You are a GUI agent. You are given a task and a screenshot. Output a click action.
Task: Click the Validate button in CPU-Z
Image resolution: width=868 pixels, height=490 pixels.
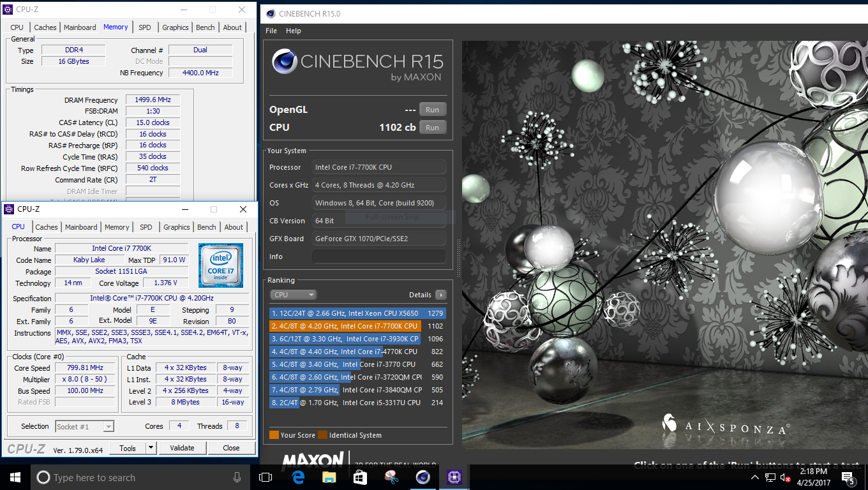tap(182, 448)
